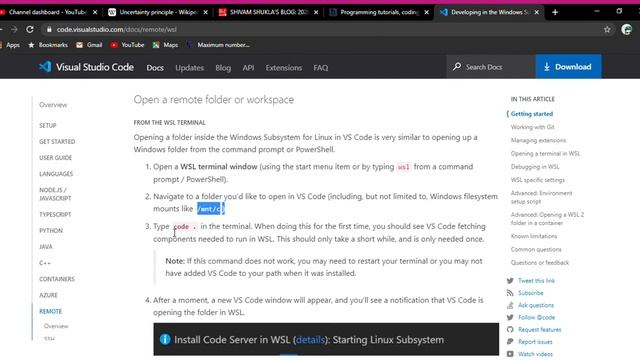The width and height of the screenshot is (640, 360).
Task: Jump to WSL specific settings section
Action: (x=538, y=180)
